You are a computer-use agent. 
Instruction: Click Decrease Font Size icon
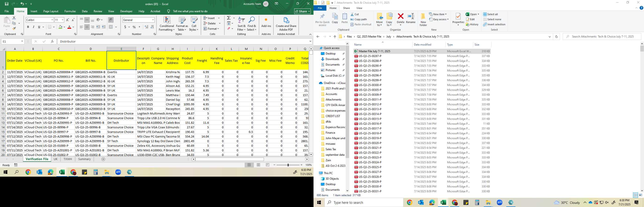click(73, 20)
